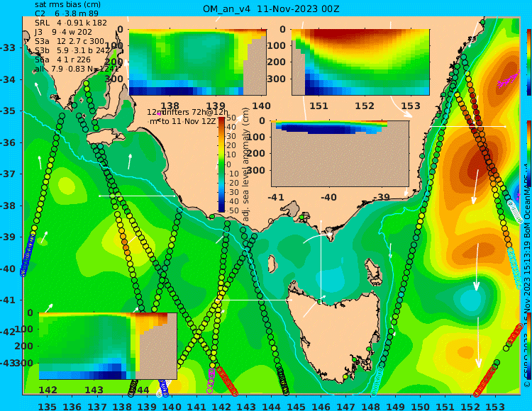Click the 0 label on the color bar
Screen dimensions: 532x411
pos(228,164)
